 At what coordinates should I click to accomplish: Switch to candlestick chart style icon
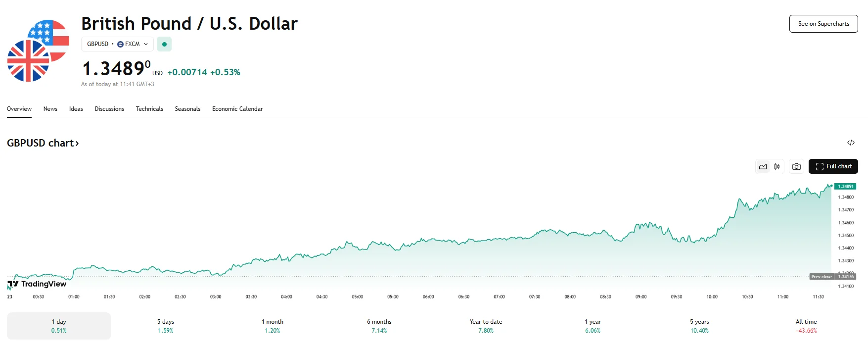(x=777, y=167)
